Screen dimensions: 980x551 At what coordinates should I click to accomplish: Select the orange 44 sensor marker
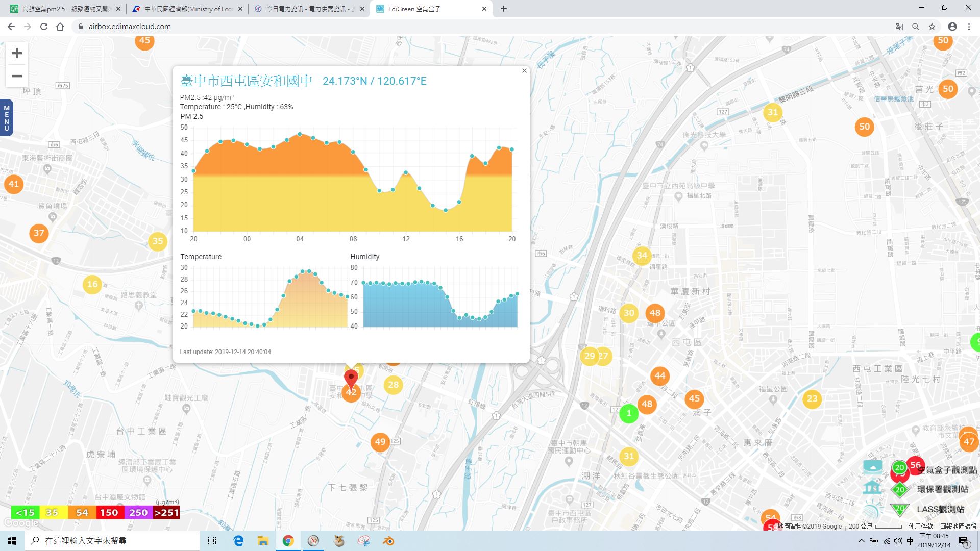[660, 376]
